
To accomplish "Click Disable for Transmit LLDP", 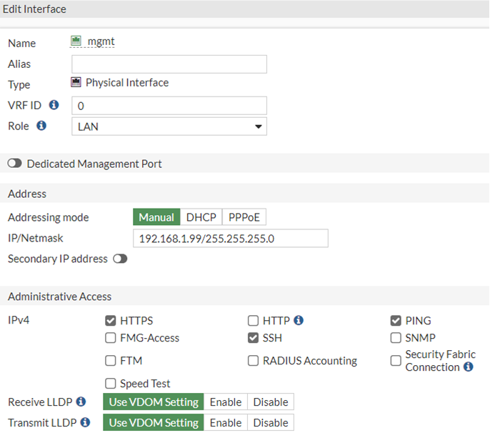I will (271, 422).
